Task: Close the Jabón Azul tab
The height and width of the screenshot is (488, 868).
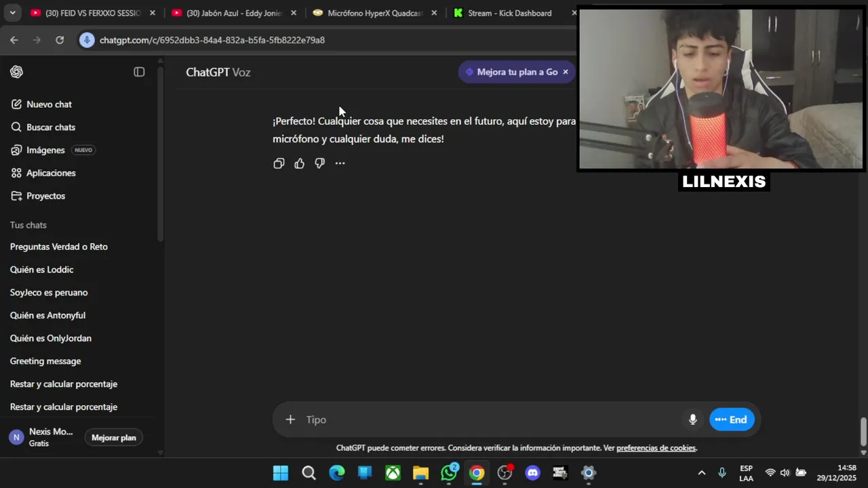Action: click(294, 13)
